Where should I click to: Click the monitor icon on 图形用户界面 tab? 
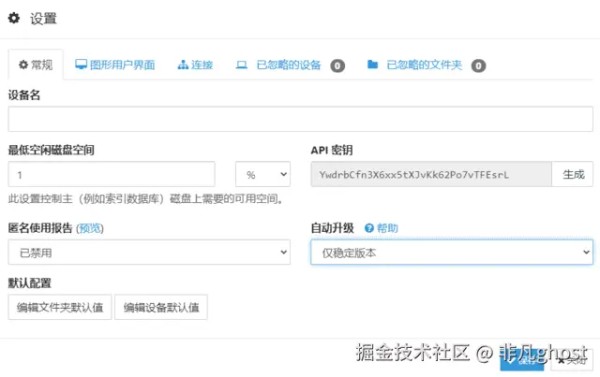(81, 65)
